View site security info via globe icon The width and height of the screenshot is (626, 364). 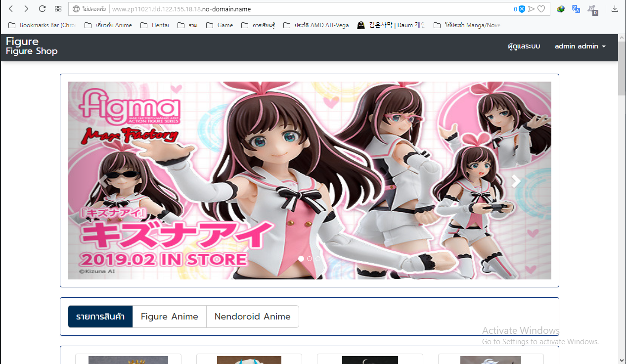pos(76,9)
